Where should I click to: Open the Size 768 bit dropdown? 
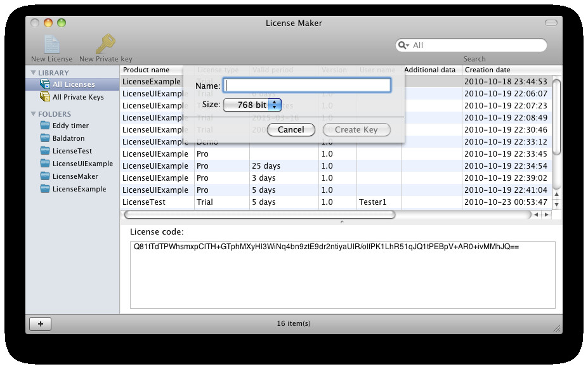[x=252, y=105]
